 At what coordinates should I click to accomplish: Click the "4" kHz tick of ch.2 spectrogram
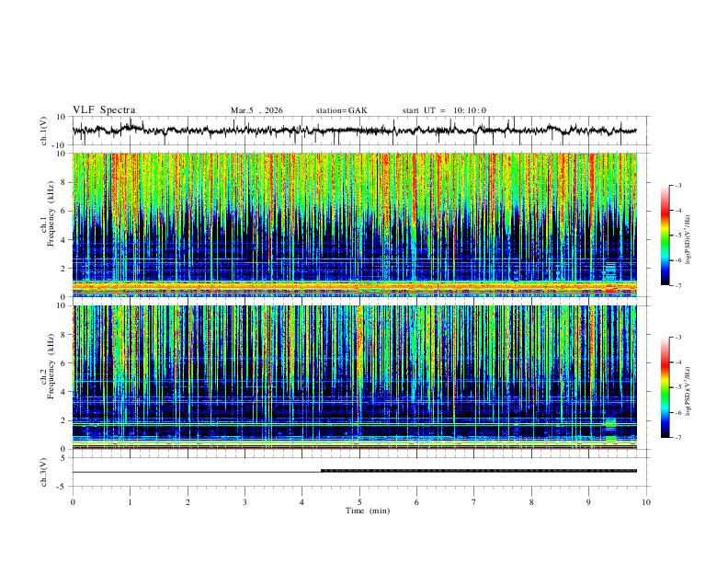coord(63,392)
